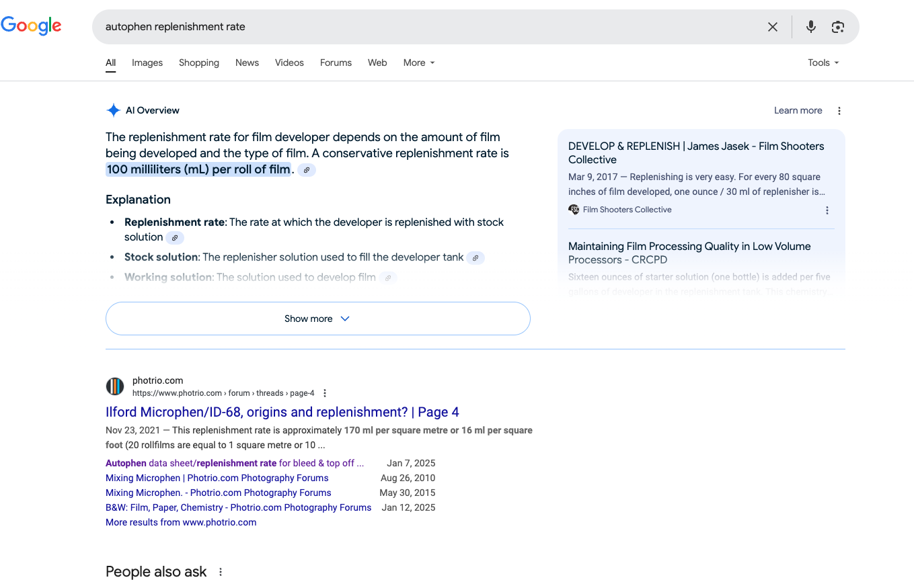Switch to the Forums tab
914x588 pixels.
pos(336,62)
